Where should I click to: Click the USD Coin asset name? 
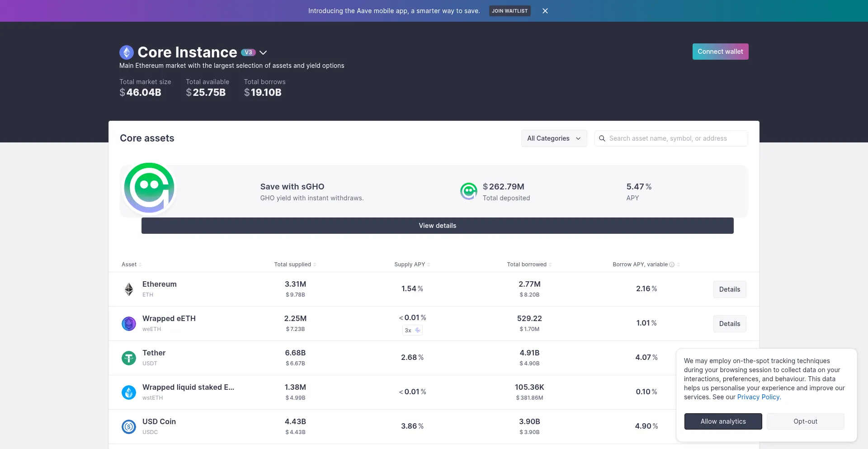pos(159,421)
